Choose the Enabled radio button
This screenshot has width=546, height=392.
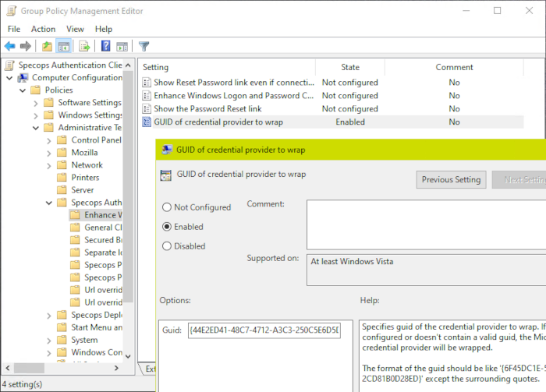pos(167,227)
